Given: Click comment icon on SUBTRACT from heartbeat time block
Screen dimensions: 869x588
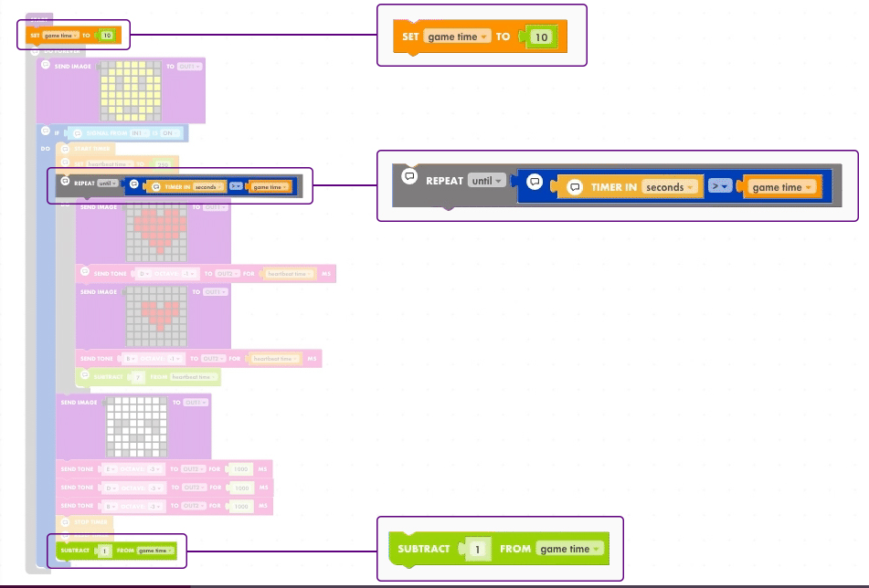Looking at the screenshot, I should 85,374.
